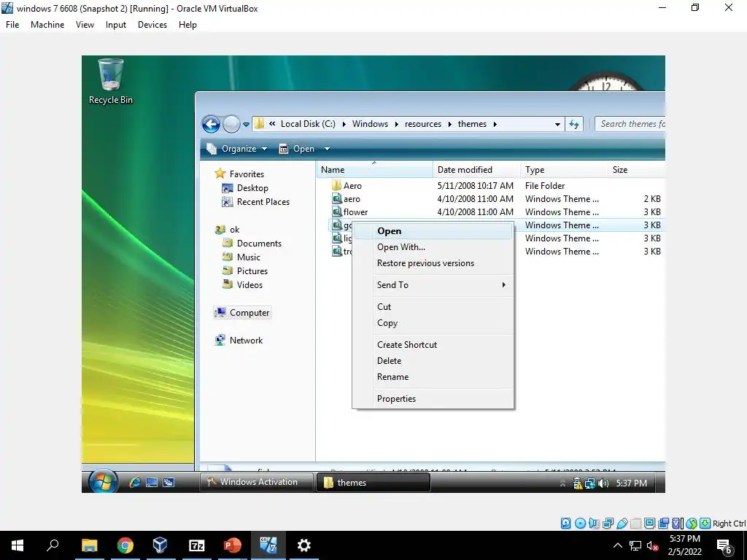The height and width of the screenshot is (560, 747).
Task: Open Recent Places in navigation pane
Action: pyautogui.click(x=256, y=202)
